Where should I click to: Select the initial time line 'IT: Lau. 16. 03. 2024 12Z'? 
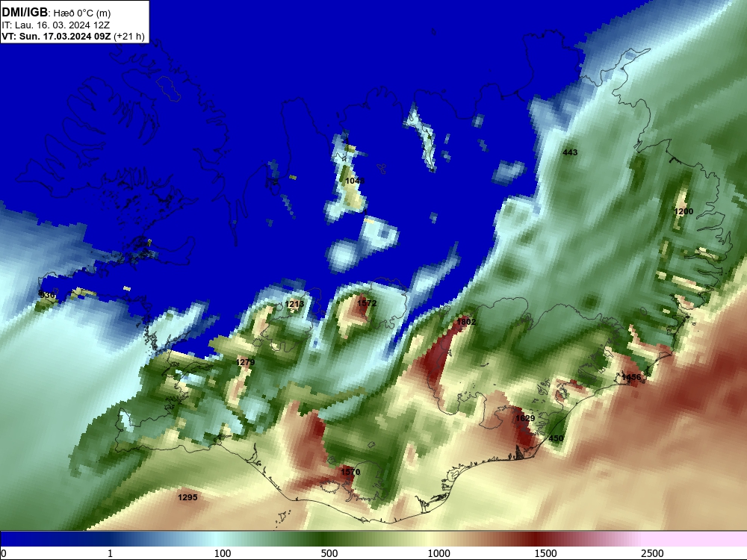click(56, 25)
